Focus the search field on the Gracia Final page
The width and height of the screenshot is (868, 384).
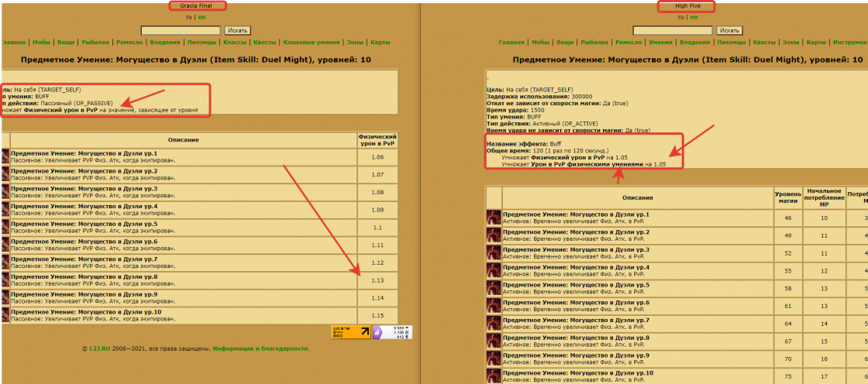pyautogui.click(x=181, y=30)
